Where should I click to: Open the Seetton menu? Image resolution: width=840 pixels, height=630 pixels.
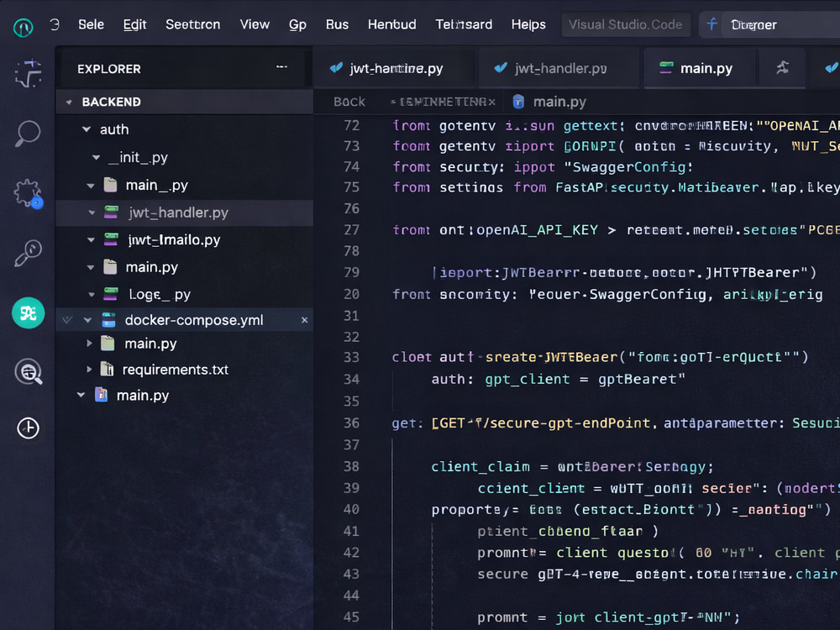coord(193,24)
